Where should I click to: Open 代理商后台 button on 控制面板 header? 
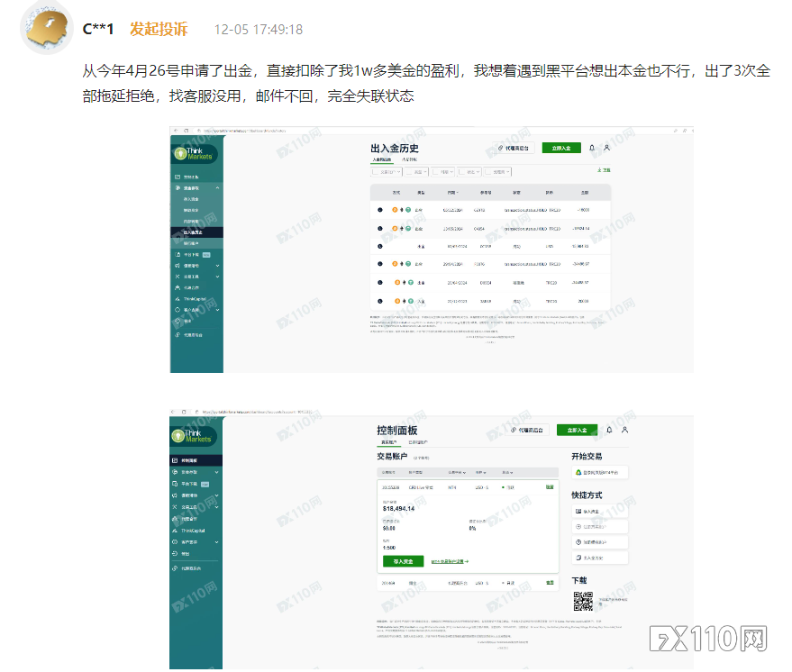tap(527, 431)
